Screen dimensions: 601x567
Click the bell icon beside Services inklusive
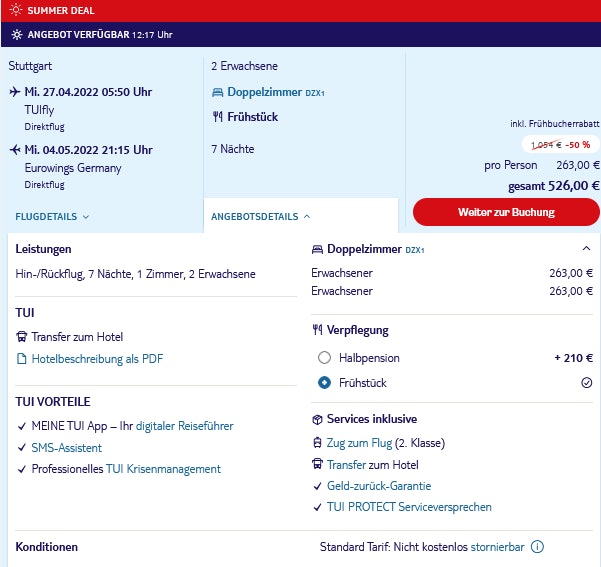(x=318, y=420)
